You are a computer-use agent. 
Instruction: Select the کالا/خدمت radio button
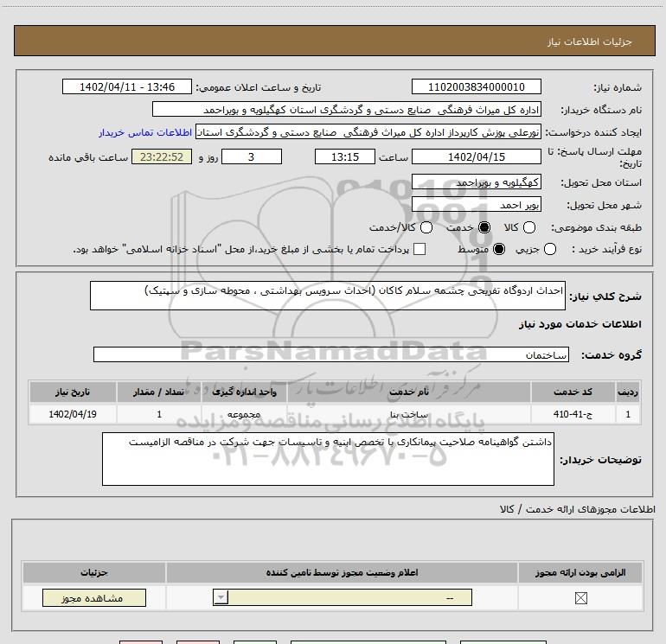pyautogui.click(x=426, y=227)
